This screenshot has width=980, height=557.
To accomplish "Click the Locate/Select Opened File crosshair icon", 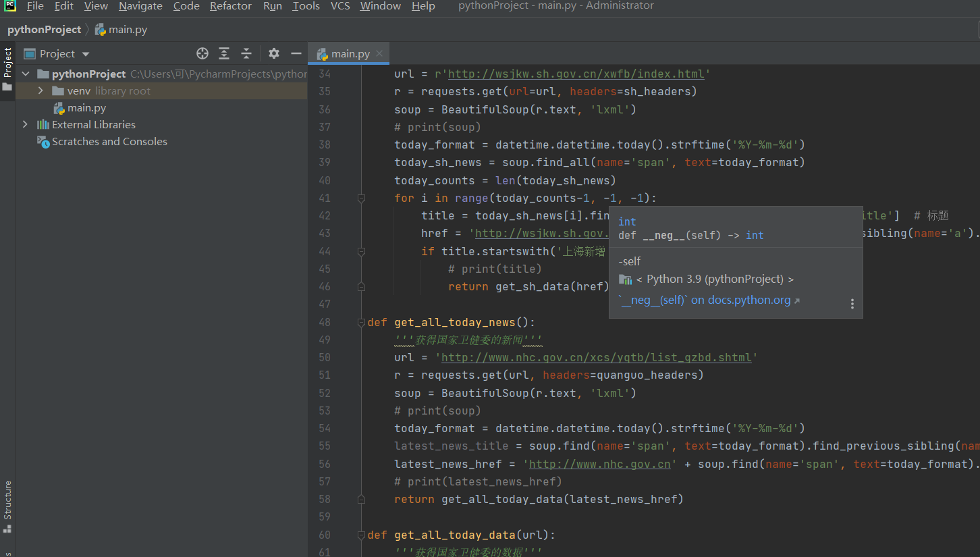I will coord(202,53).
